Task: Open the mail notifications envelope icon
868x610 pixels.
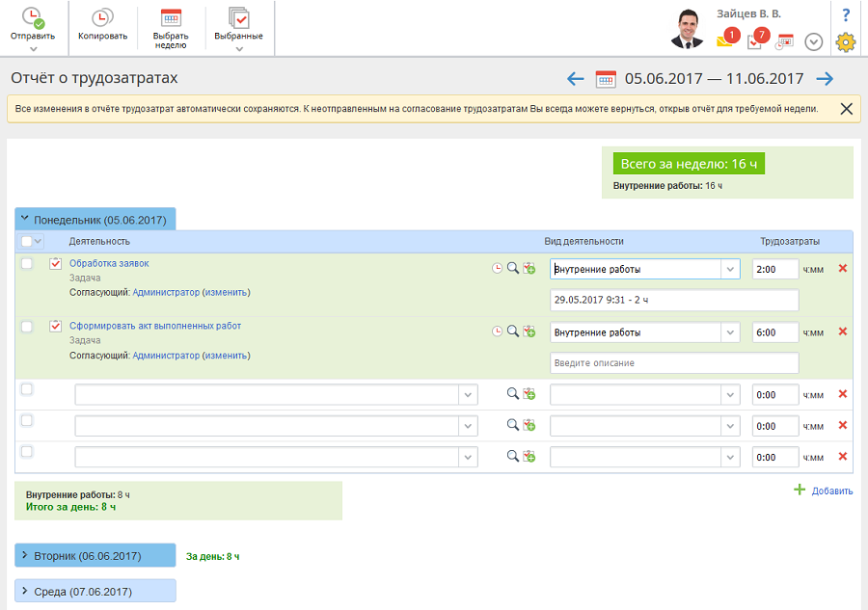Action: click(725, 40)
